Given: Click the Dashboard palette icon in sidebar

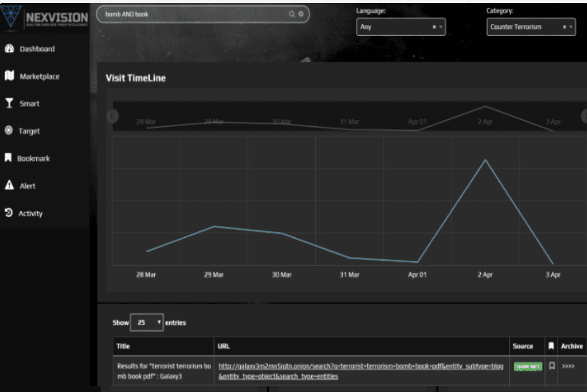Looking at the screenshot, I should pyautogui.click(x=9, y=49).
